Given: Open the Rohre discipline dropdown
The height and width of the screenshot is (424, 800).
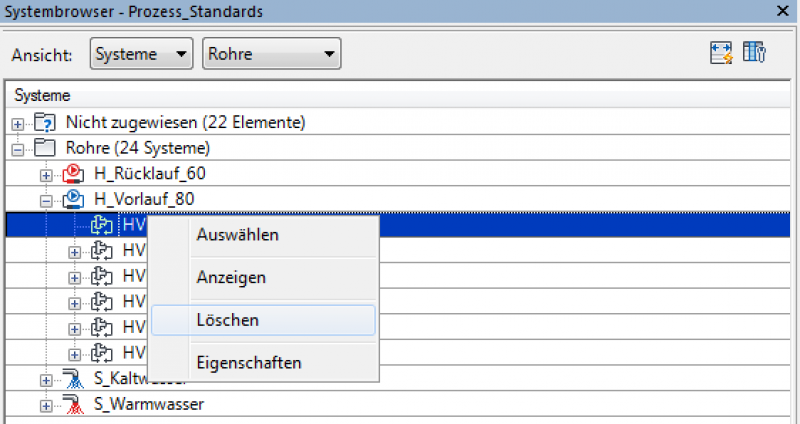Looking at the screenshot, I should (x=271, y=54).
